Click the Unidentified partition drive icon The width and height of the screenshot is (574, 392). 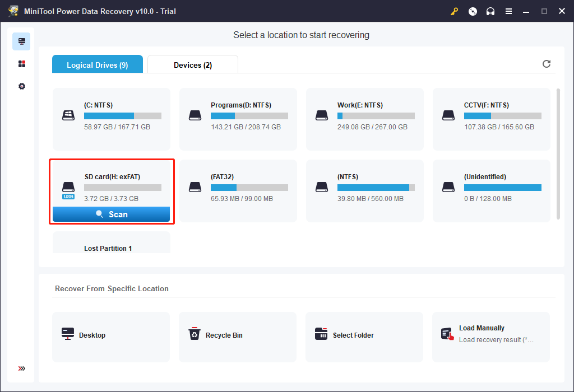tap(448, 187)
